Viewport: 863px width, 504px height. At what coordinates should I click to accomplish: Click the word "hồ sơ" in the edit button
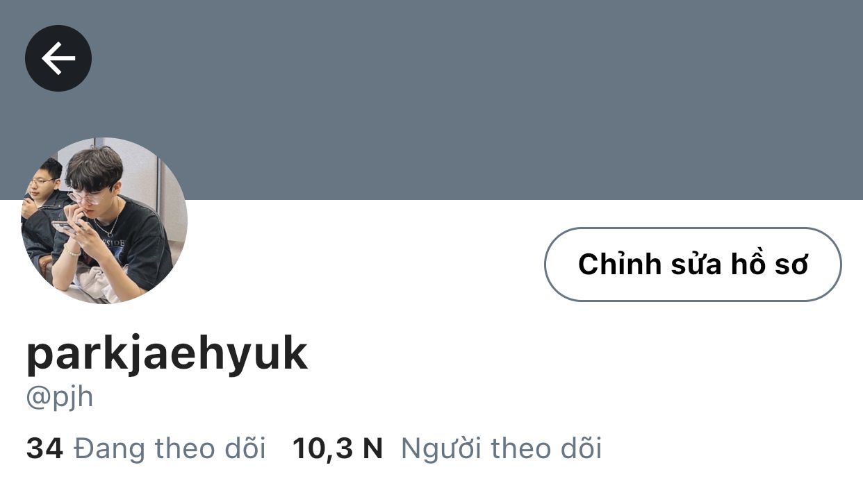pos(769,264)
